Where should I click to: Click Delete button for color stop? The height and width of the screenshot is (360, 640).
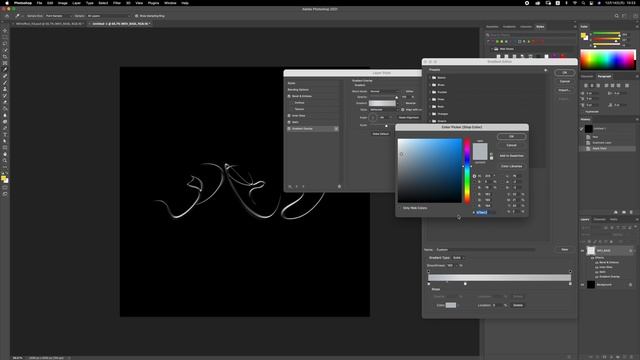518,305
